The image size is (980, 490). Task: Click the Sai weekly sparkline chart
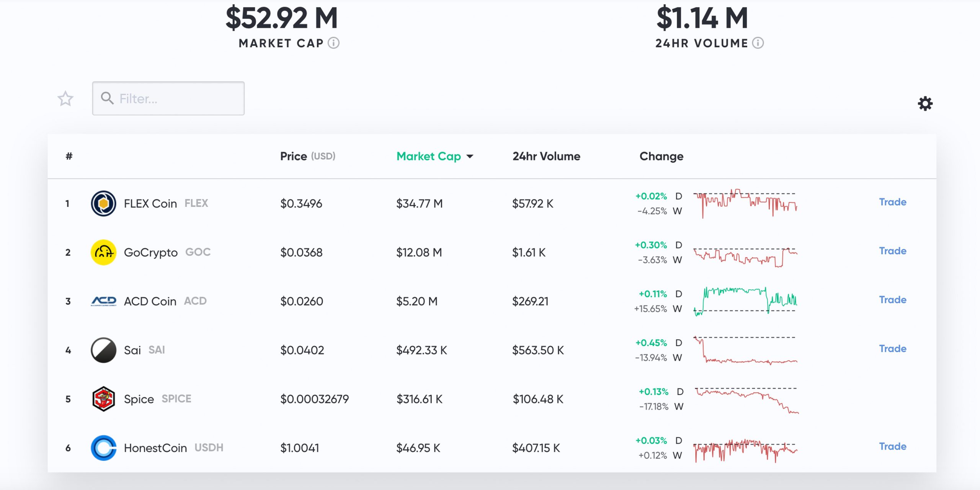click(x=745, y=350)
